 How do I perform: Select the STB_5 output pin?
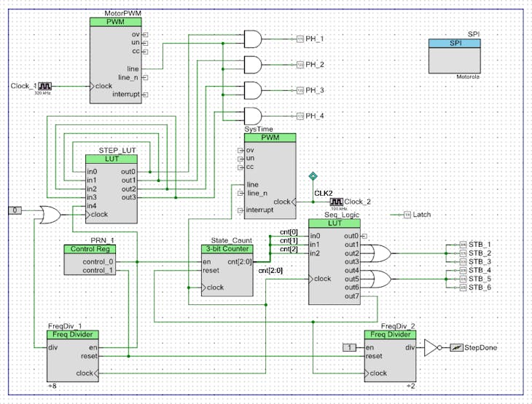tap(463, 279)
